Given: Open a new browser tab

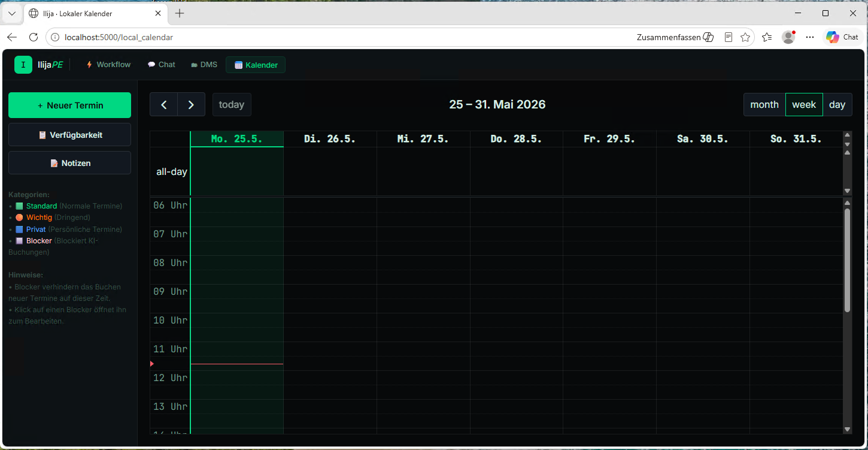Looking at the screenshot, I should [x=180, y=13].
